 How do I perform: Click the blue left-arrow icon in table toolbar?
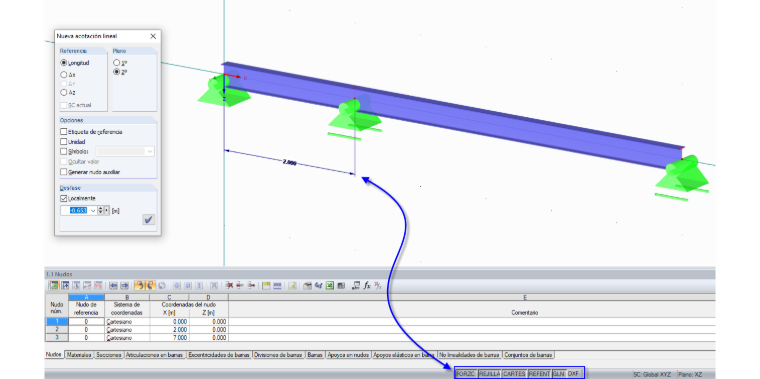point(113,285)
